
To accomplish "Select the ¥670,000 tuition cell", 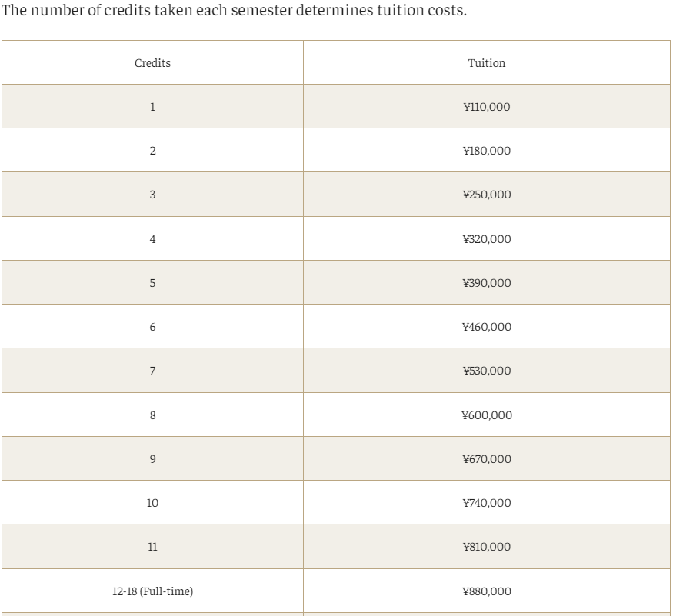I will (487, 459).
